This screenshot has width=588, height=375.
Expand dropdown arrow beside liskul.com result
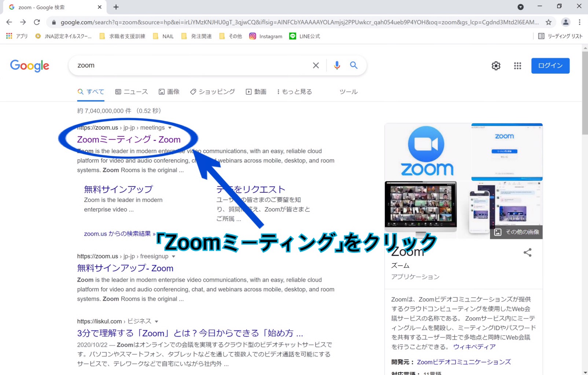[x=157, y=321]
